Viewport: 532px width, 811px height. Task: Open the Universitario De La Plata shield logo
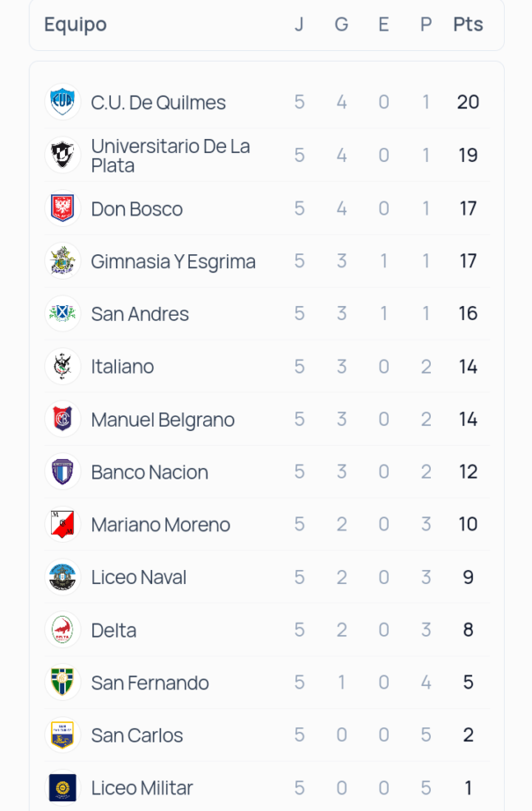[62, 155]
